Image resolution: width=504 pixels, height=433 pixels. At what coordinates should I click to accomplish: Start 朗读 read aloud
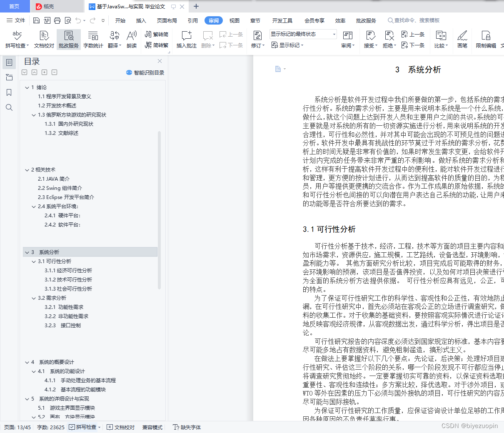coord(131,40)
